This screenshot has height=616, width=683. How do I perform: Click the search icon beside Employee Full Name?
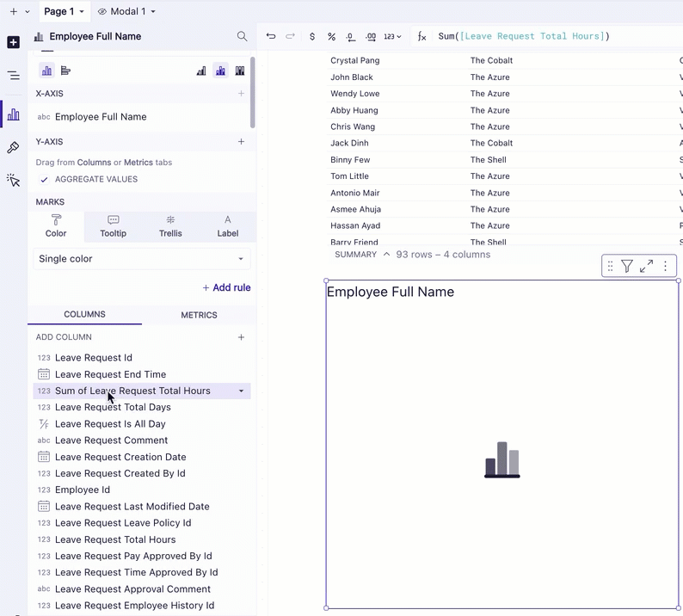(242, 37)
